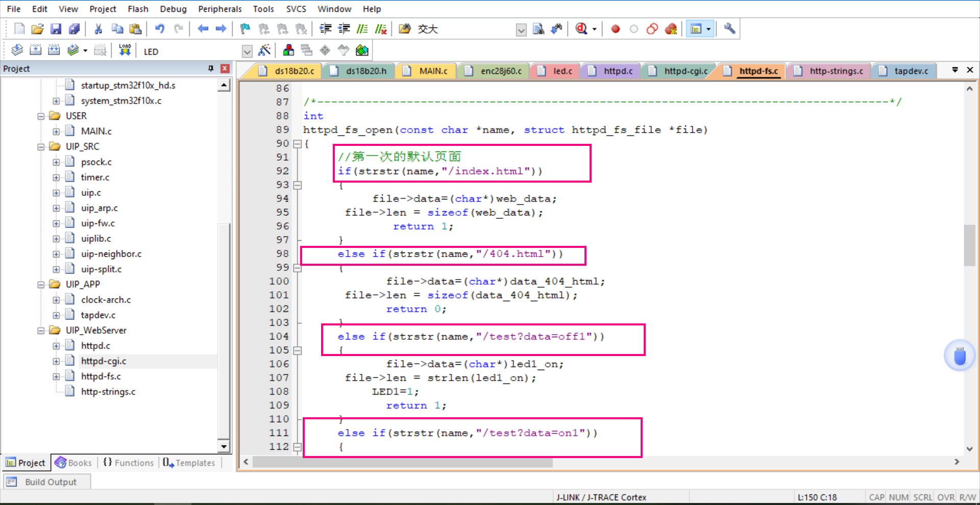Show the Functions panel
This screenshot has height=505, width=980.
pos(128,463)
